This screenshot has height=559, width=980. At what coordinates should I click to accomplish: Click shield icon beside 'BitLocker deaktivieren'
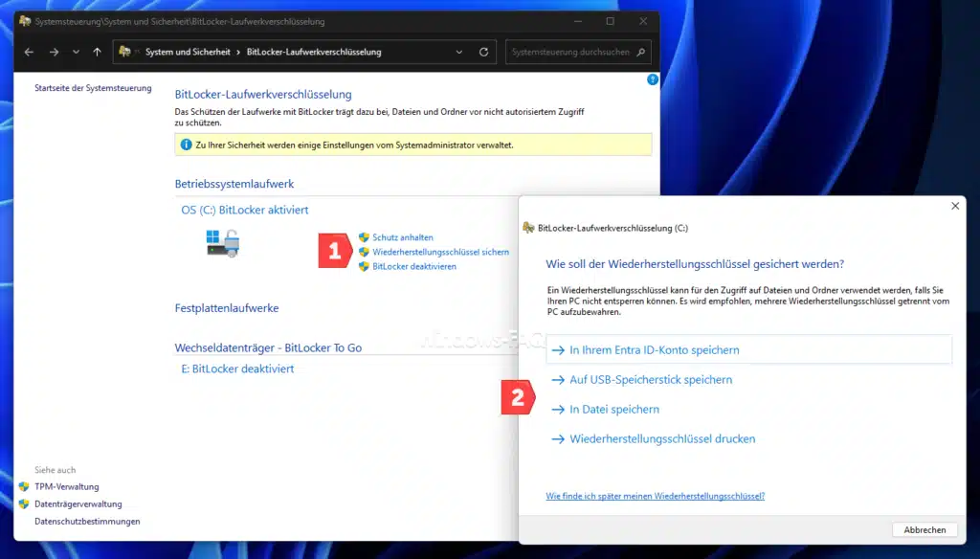click(364, 266)
